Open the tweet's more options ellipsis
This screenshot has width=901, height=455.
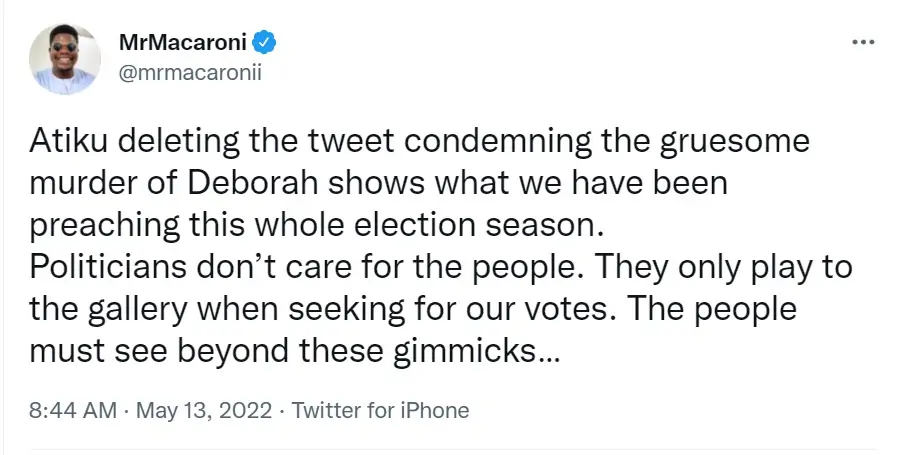(x=861, y=43)
